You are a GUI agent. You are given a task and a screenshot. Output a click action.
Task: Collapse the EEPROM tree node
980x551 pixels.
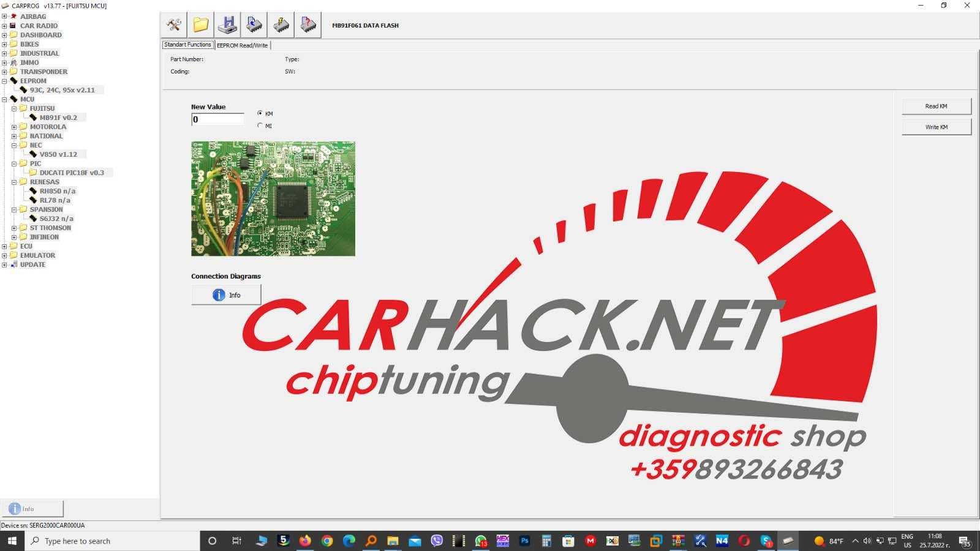pyautogui.click(x=4, y=81)
